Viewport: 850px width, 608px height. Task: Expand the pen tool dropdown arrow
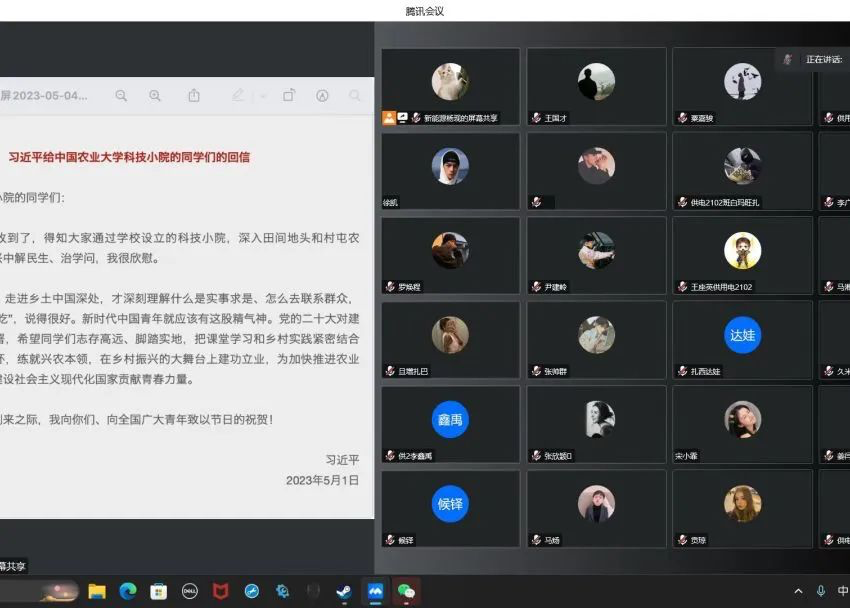pyautogui.click(x=263, y=95)
